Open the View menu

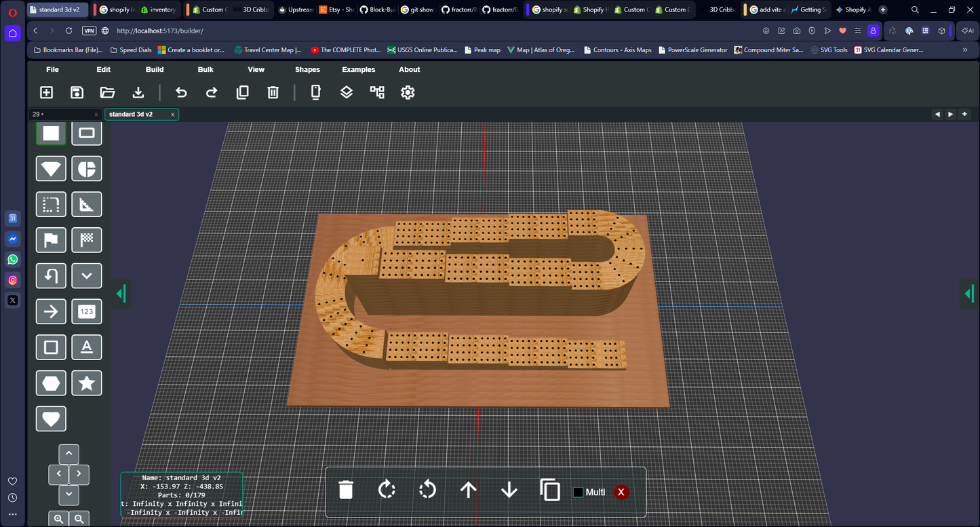256,69
